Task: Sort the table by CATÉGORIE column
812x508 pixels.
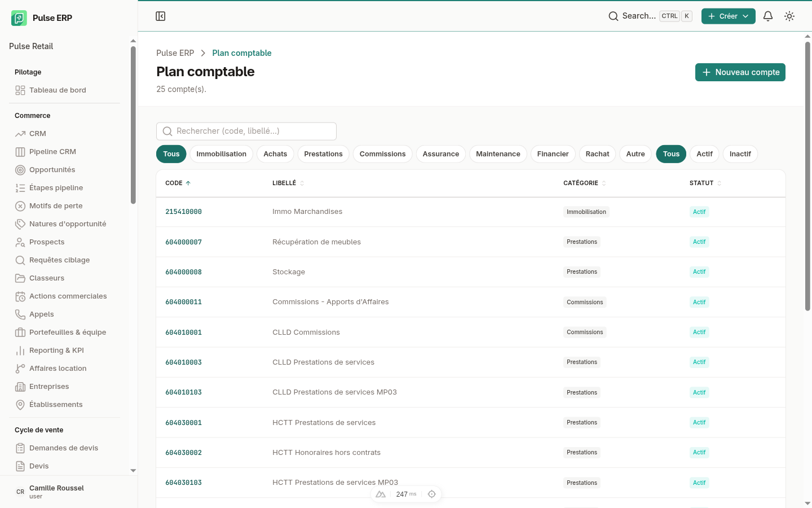Action: [x=585, y=183]
